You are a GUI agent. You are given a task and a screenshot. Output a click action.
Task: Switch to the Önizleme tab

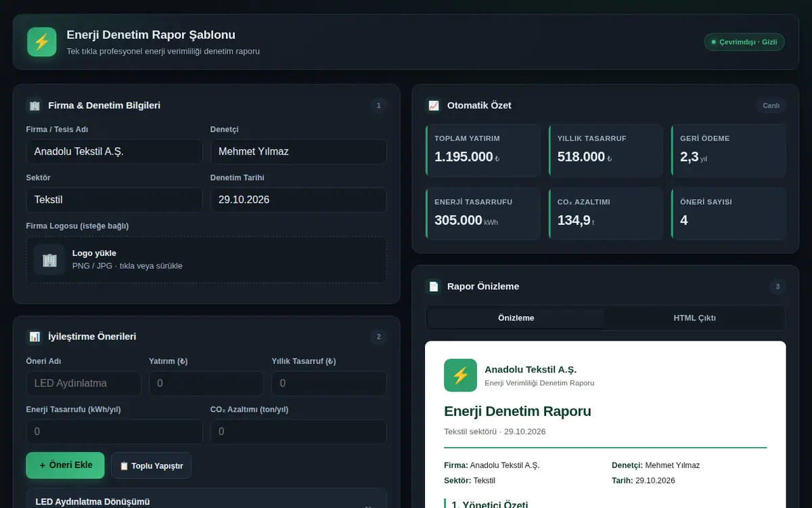coord(516,318)
